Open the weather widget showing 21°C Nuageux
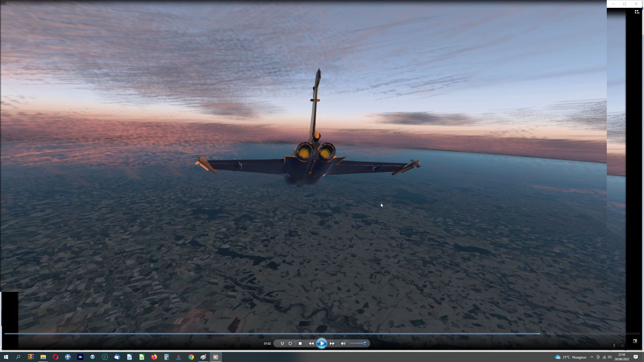The width and height of the screenshot is (644, 362). click(571, 357)
